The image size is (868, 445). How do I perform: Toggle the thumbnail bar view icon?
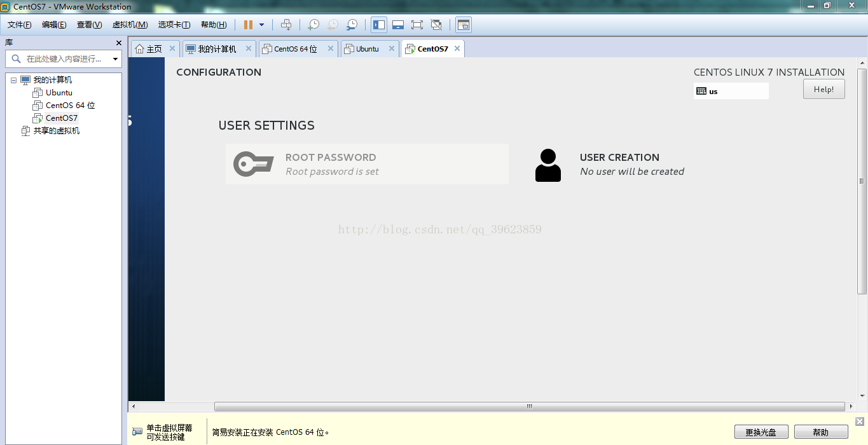tap(398, 25)
